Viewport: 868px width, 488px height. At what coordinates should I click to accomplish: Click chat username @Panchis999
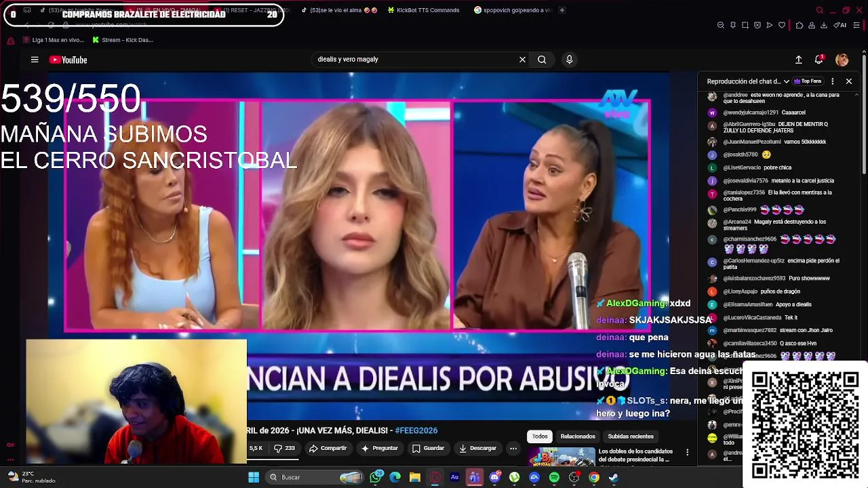click(739, 209)
